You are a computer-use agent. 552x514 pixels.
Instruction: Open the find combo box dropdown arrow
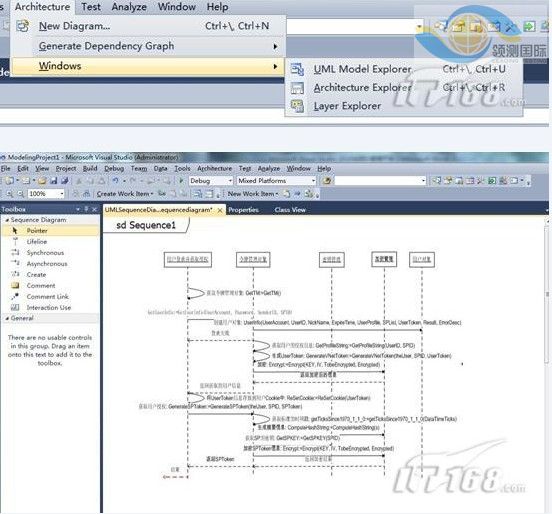pos(423,181)
